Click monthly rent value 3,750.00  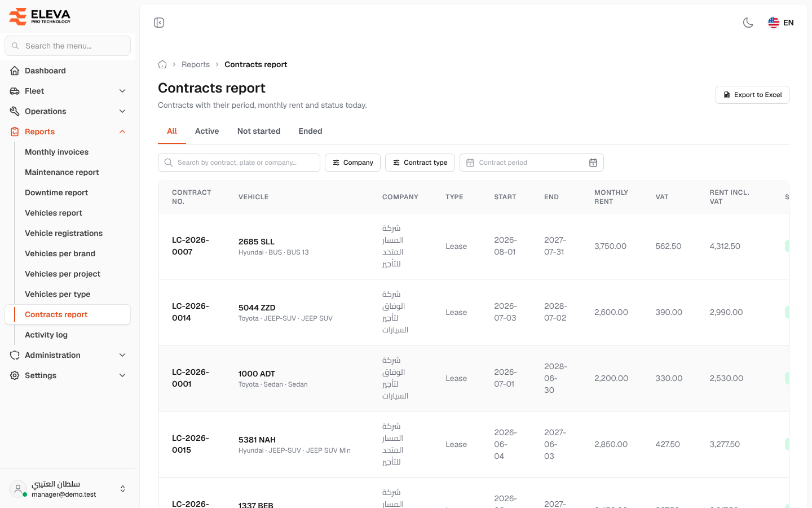click(611, 246)
